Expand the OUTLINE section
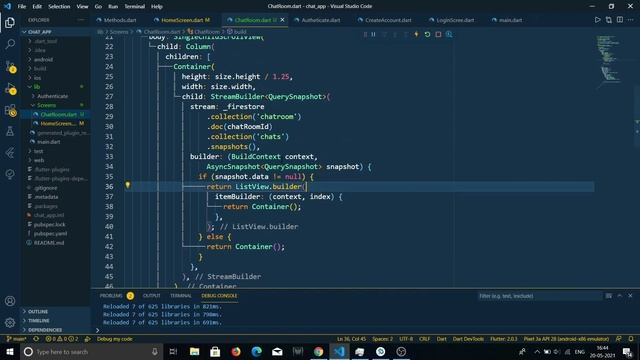This screenshot has height=360, width=640. (56, 311)
